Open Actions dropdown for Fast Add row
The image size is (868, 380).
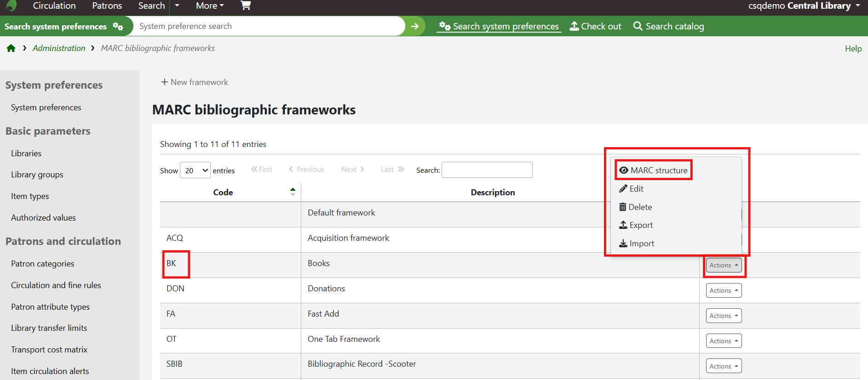tap(724, 316)
